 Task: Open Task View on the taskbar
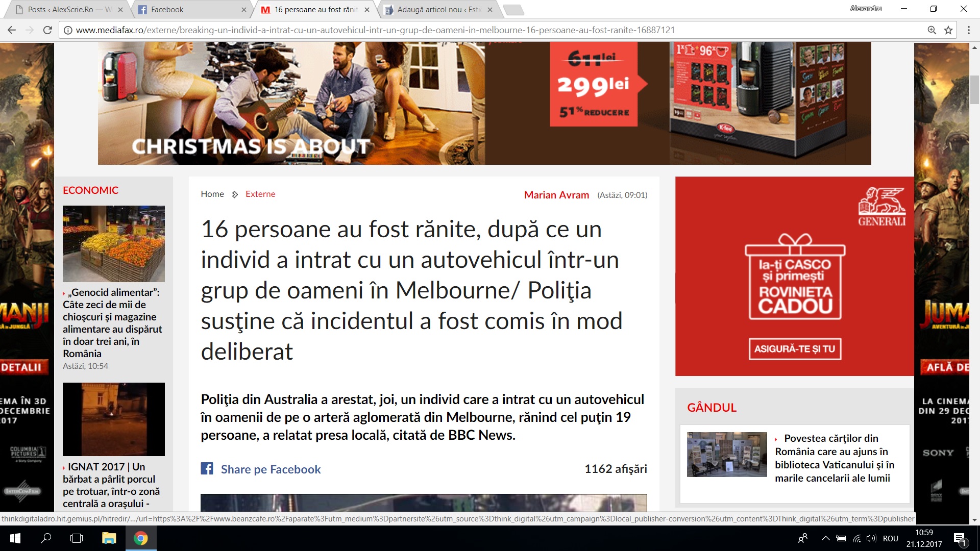77,538
